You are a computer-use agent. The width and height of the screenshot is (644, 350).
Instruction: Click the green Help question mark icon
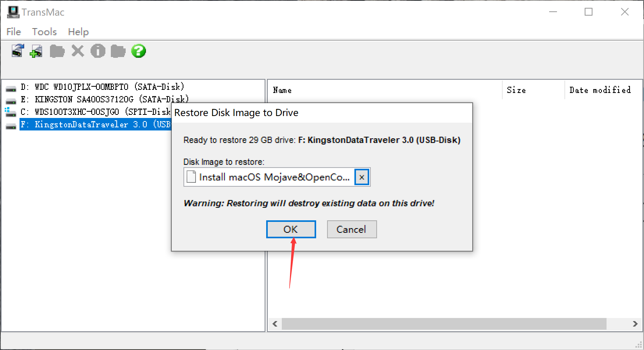pyautogui.click(x=139, y=51)
